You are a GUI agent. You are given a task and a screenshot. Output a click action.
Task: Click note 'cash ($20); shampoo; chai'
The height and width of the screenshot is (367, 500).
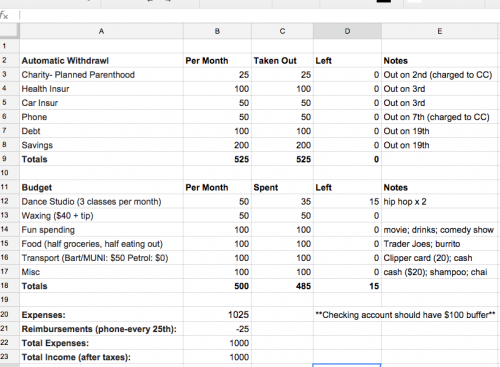[440, 272]
